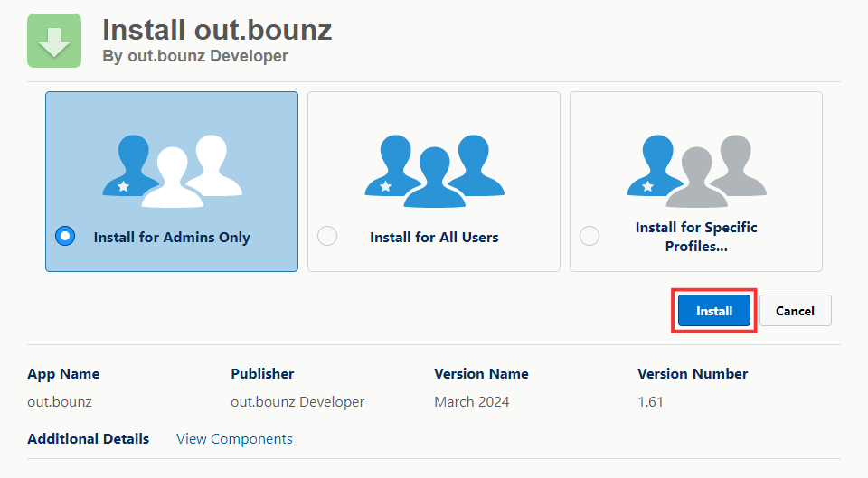Click the all-users blue people icon

tap(435, 171)
